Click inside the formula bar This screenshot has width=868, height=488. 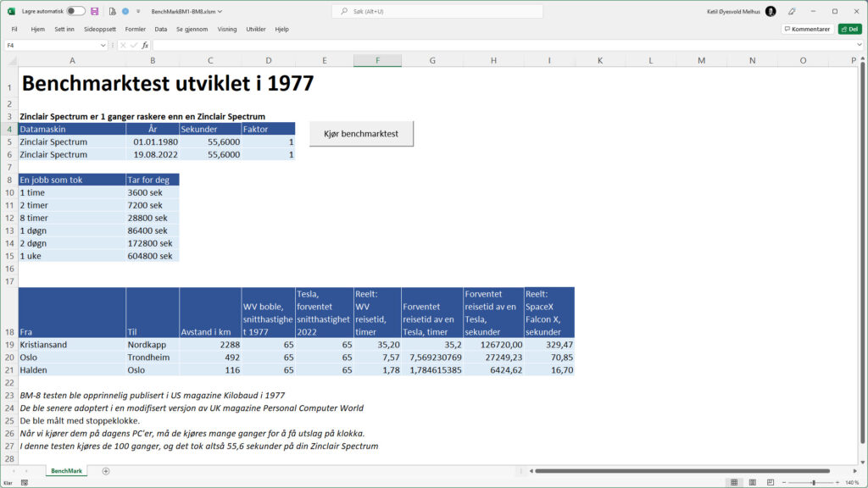pos(504,46)
